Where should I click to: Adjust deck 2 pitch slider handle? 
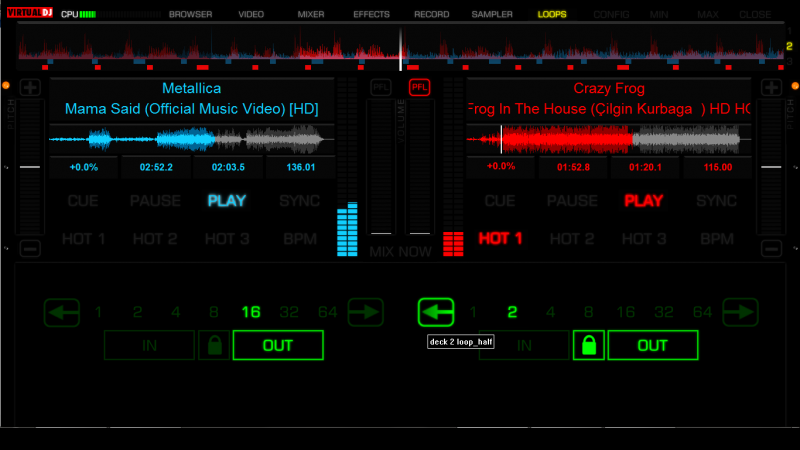pyautogui.click(x=771, y=167)
